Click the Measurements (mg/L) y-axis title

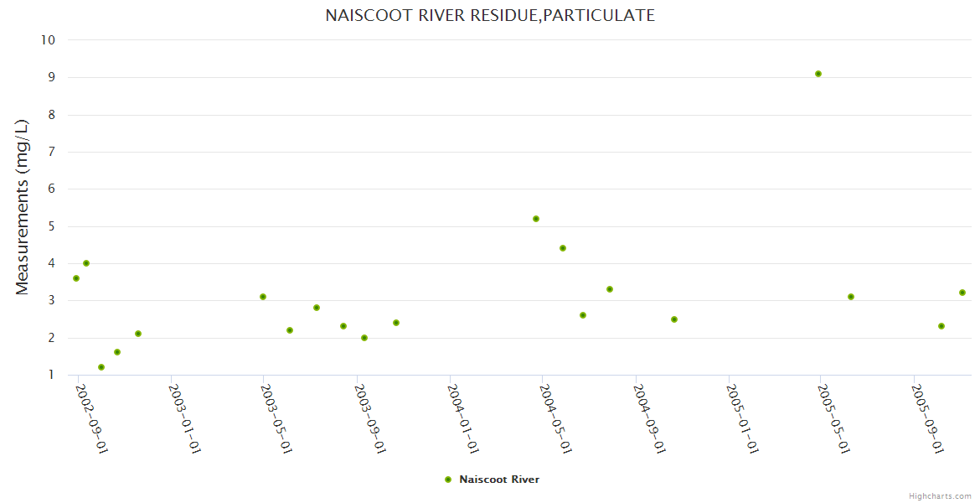point(23,207)
